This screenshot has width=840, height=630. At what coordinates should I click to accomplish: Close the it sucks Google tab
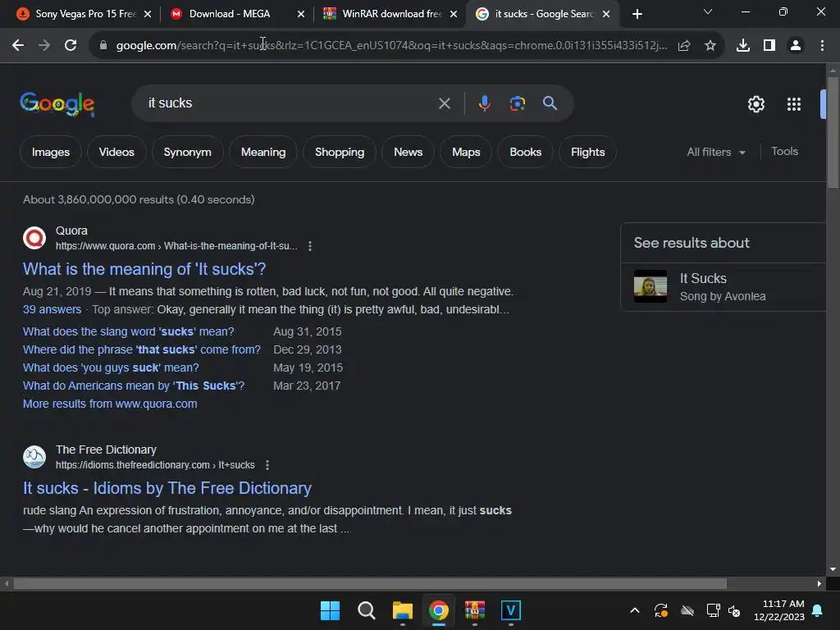tap(606, 14)
